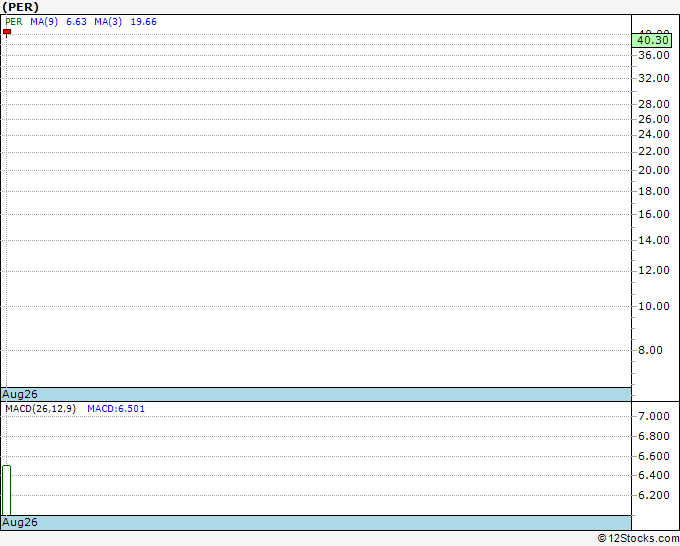Click the (PER) chart title
Image resolution: width=680 pixels, height=546 pixels.
[x=20, y=7]
